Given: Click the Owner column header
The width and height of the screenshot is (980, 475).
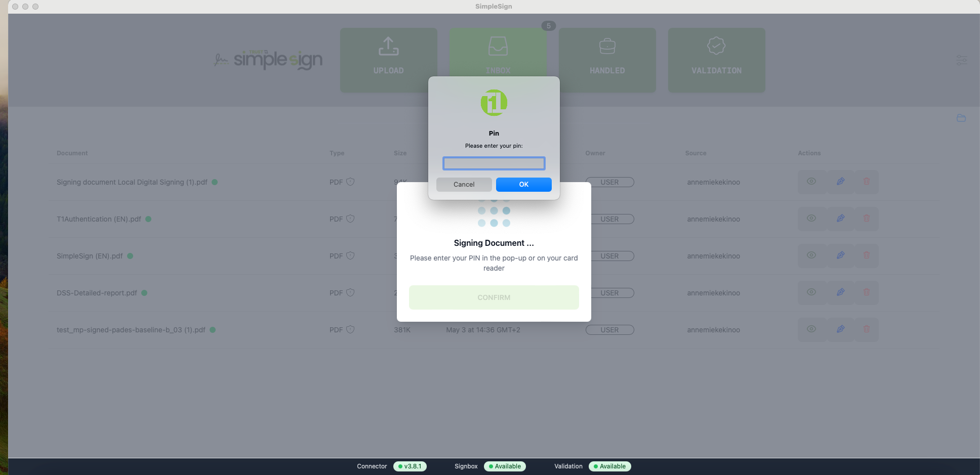Looking at the screenshot, I should coord(595,153).
